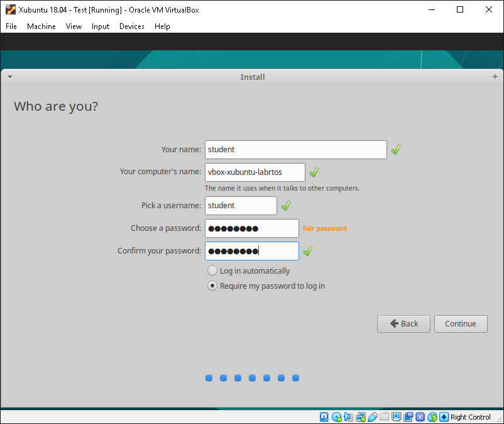
Task: Click the USB devices status icon
Action: 373,417
